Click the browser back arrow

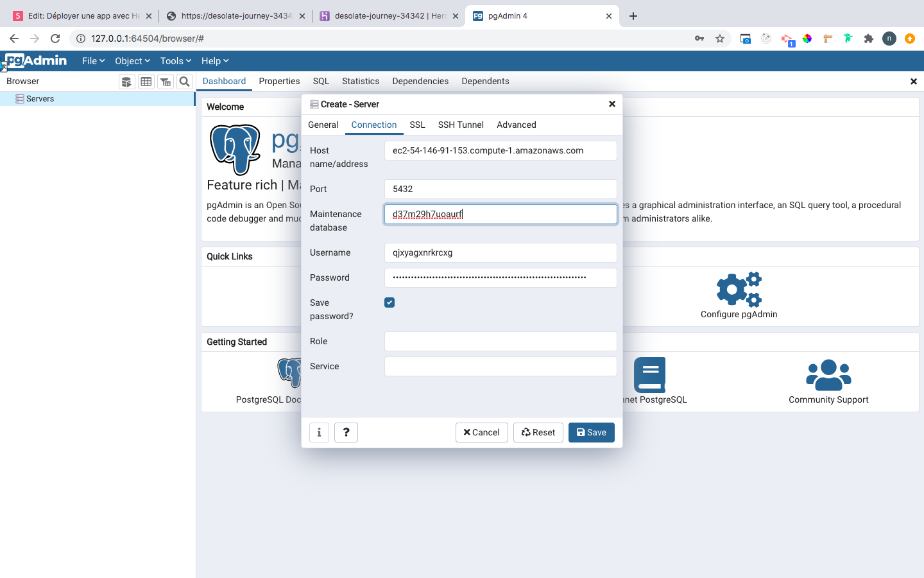[x=14, y=39]
